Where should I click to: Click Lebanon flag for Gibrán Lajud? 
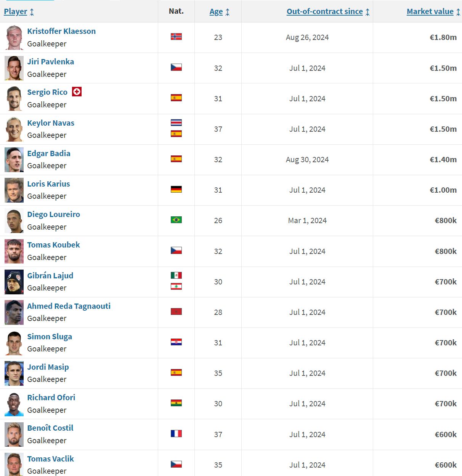176,286
